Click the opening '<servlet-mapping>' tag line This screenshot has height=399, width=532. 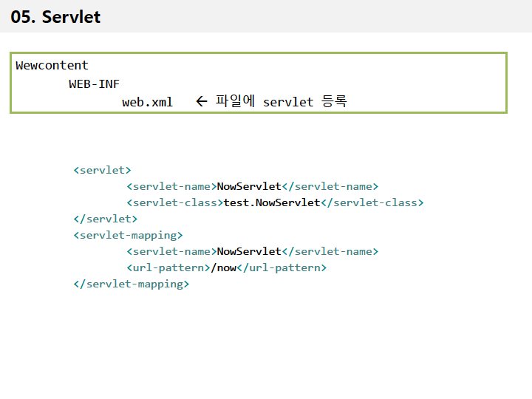tap(129, 235)
